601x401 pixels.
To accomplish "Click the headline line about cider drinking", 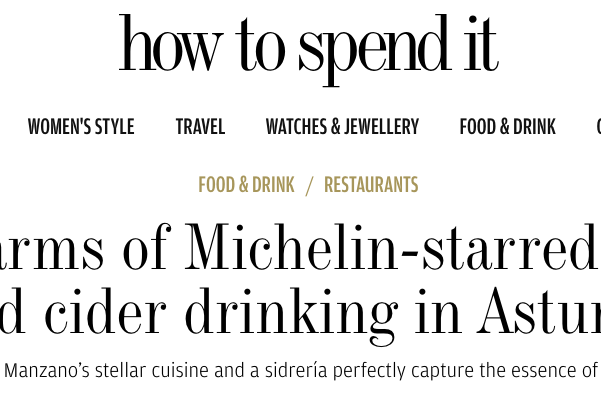I will pyautogui.click(x=300, y=312).
